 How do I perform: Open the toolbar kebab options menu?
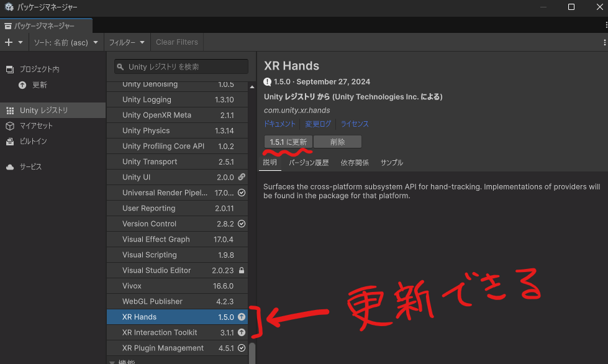604,42
